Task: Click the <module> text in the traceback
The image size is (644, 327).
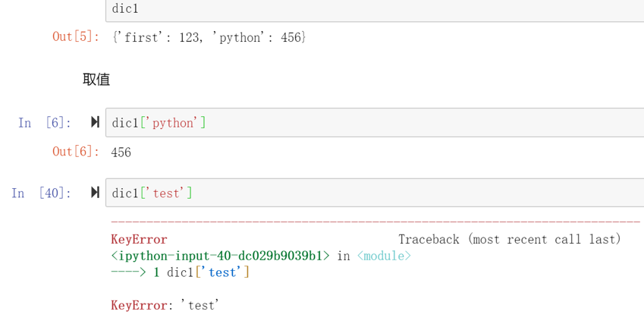Action: coord(384,256)
